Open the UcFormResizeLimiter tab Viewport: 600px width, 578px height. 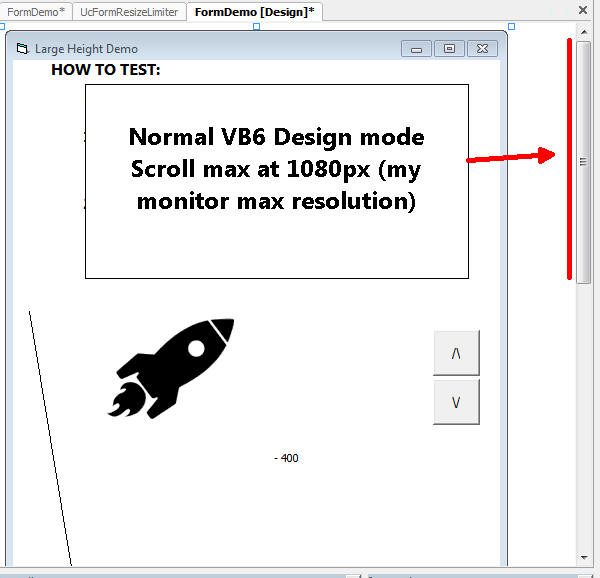(x=129, y=11)
